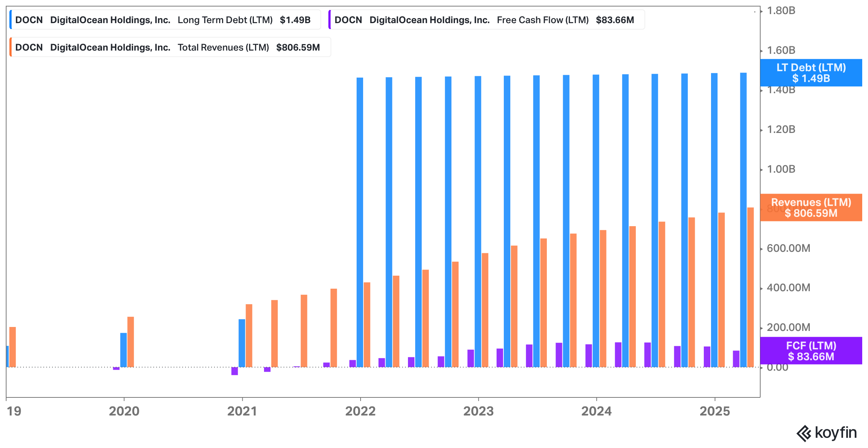This screenshot has height=448, width=868.
Task: Click the last blue long-term debt bar in 2025
Action: click(x=743, y=220)
